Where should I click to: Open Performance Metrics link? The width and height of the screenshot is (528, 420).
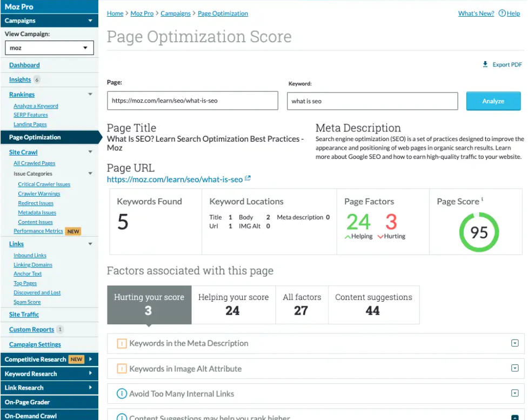pos(38,231)
